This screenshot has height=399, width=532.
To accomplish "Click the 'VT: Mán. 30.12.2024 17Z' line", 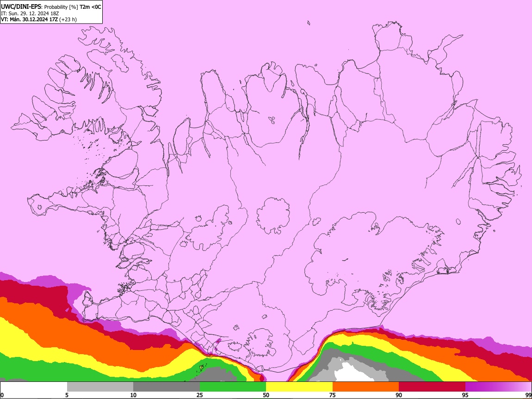I will pos(29,19).
